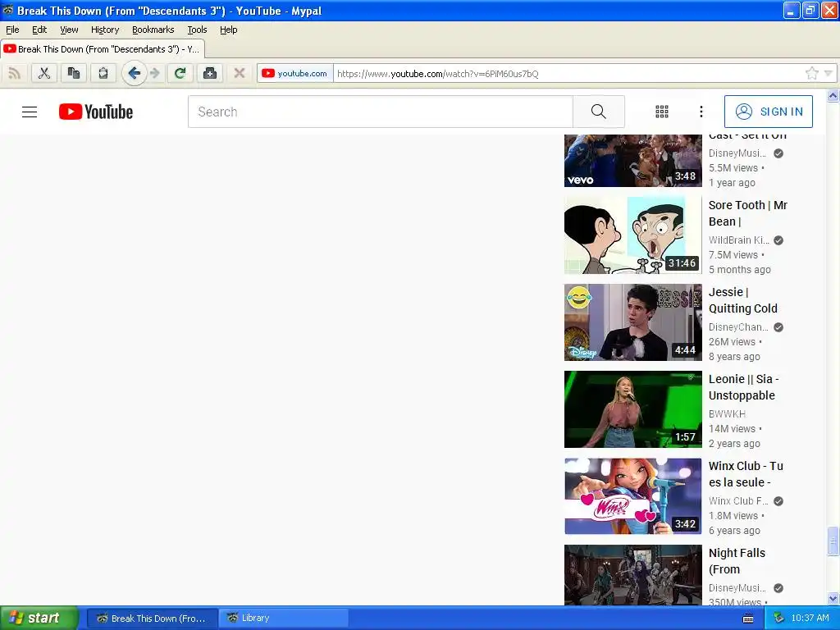This screenshot has width=840, height=630.
Task: Click the URL address field
Action: point(568,73)
